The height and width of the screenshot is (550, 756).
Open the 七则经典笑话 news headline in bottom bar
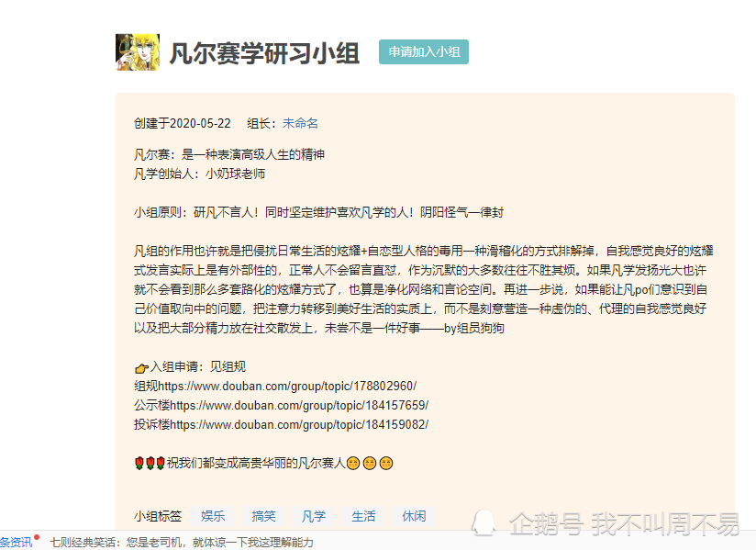coord(182,543)
